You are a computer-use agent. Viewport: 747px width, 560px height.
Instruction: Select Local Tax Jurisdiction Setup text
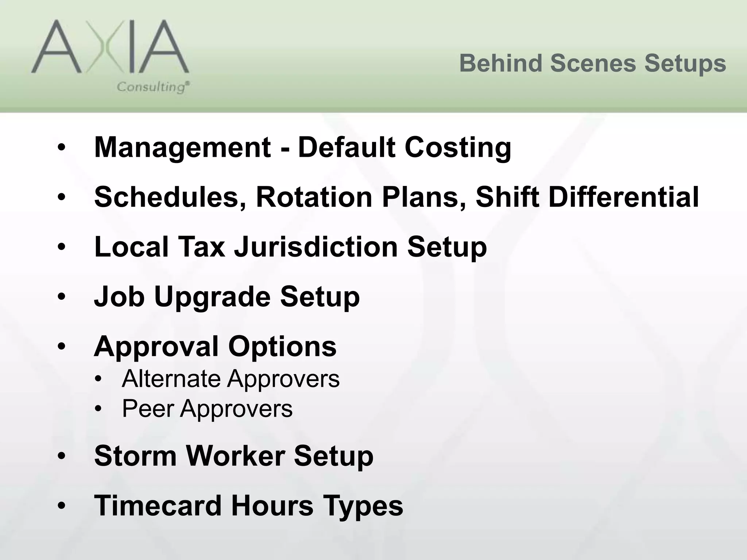(x=291, y=247)
